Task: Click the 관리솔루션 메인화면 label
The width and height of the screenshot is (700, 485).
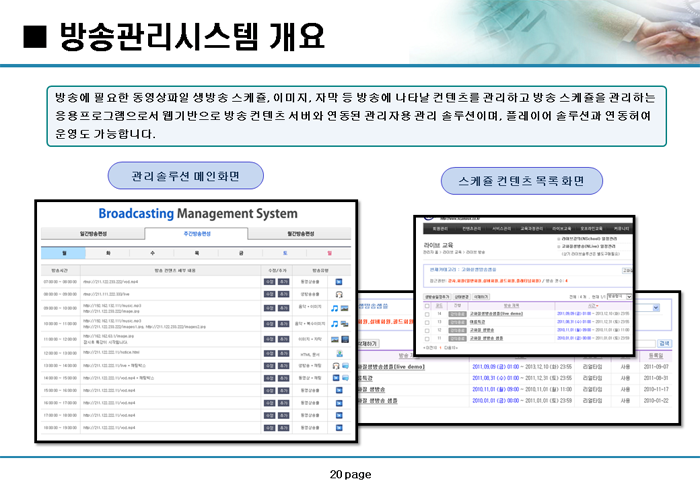Action: pyautogui.click(x=186, y=176)
